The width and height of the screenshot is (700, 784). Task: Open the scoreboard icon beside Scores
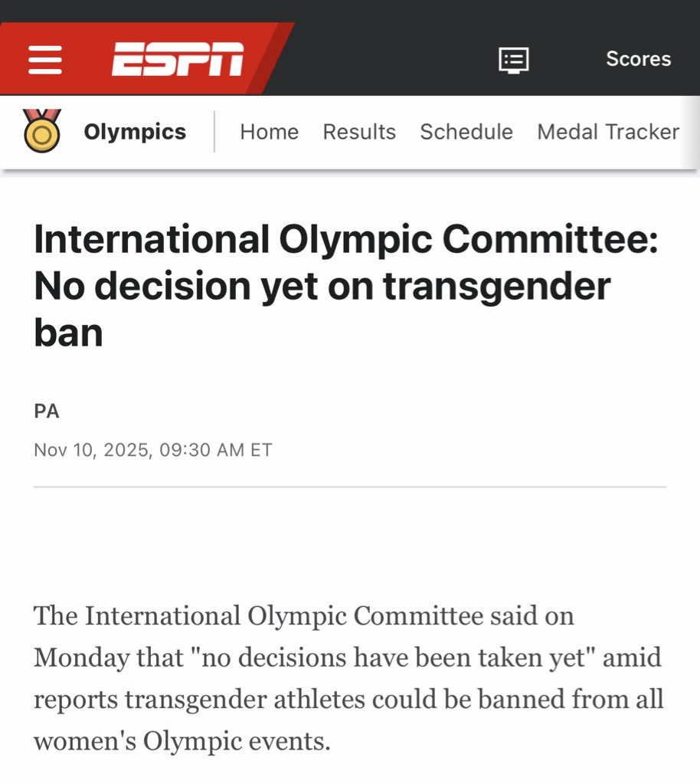point(513,59)
